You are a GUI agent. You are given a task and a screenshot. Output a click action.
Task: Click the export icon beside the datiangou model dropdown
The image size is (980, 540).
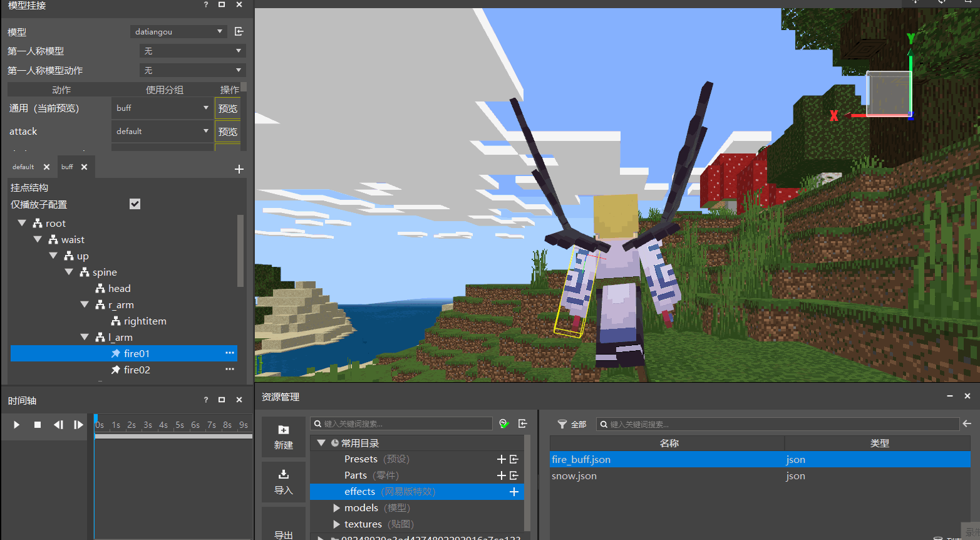click(x=239, y=31)
